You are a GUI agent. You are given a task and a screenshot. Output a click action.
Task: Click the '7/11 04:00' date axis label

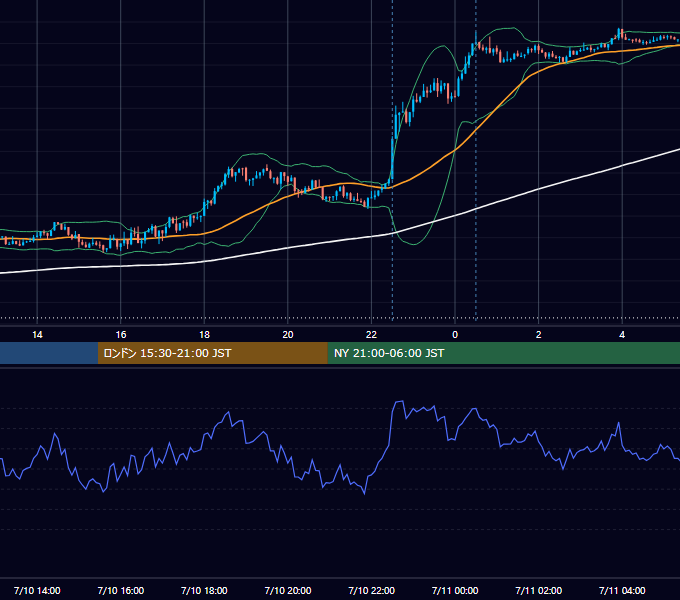click(x=622, y=590)
